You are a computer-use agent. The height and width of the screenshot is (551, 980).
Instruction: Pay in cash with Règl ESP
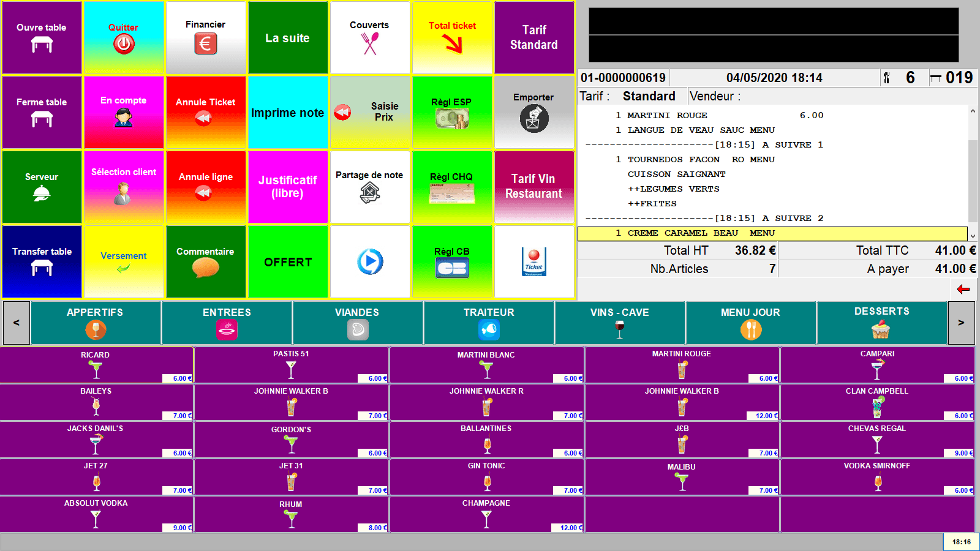[x=452, y=112]
